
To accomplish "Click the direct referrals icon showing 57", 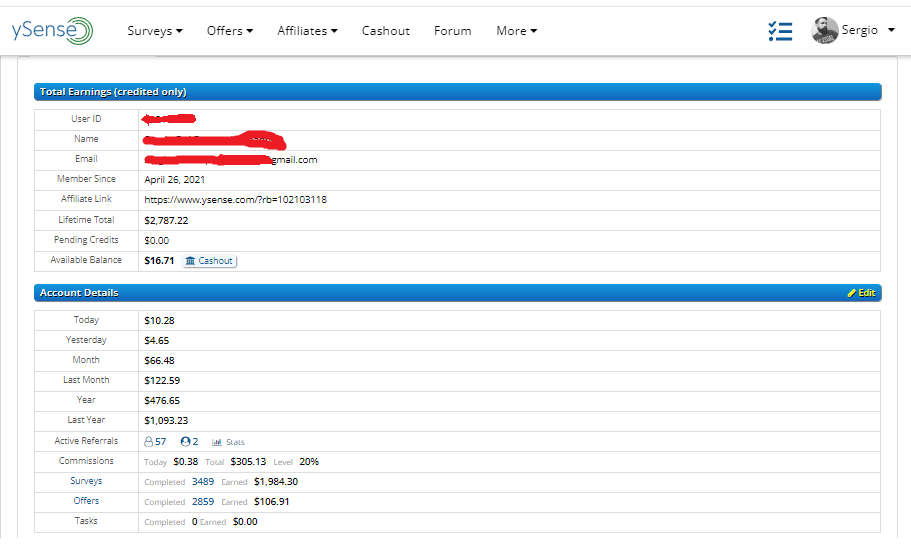I will pyautogui.click(x=149, y=441).
